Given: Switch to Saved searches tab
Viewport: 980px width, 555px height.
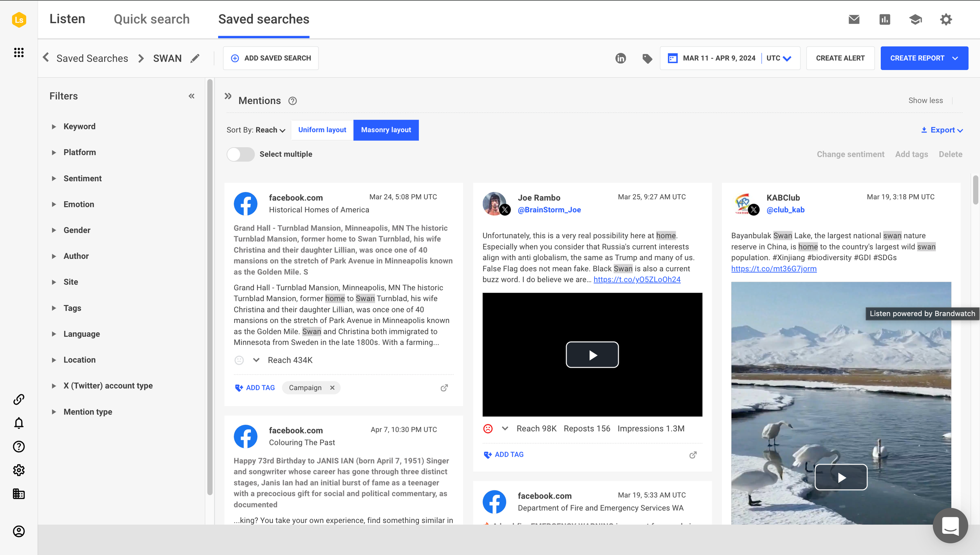Looking at the screenshot, I should [x=263, y=19].
